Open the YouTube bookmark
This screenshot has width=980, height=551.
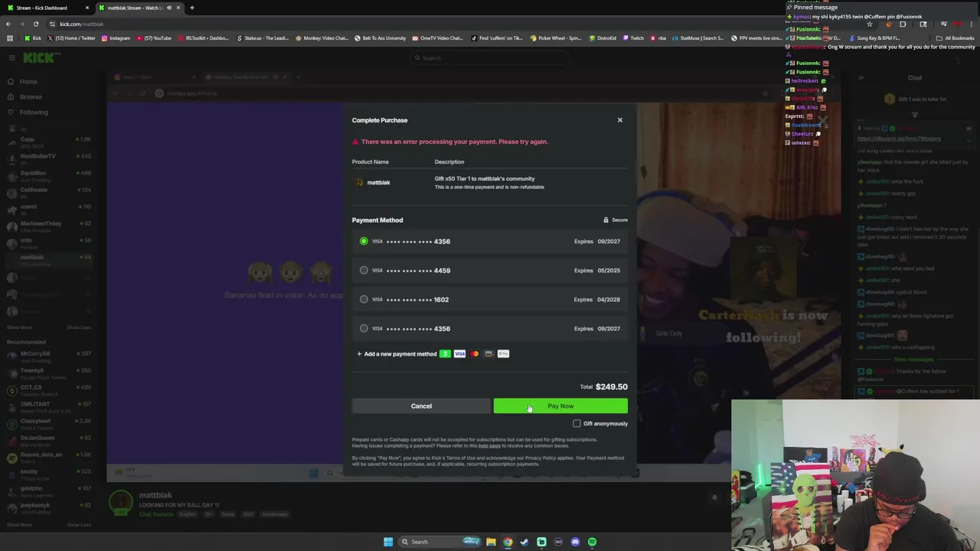point(153,37)
